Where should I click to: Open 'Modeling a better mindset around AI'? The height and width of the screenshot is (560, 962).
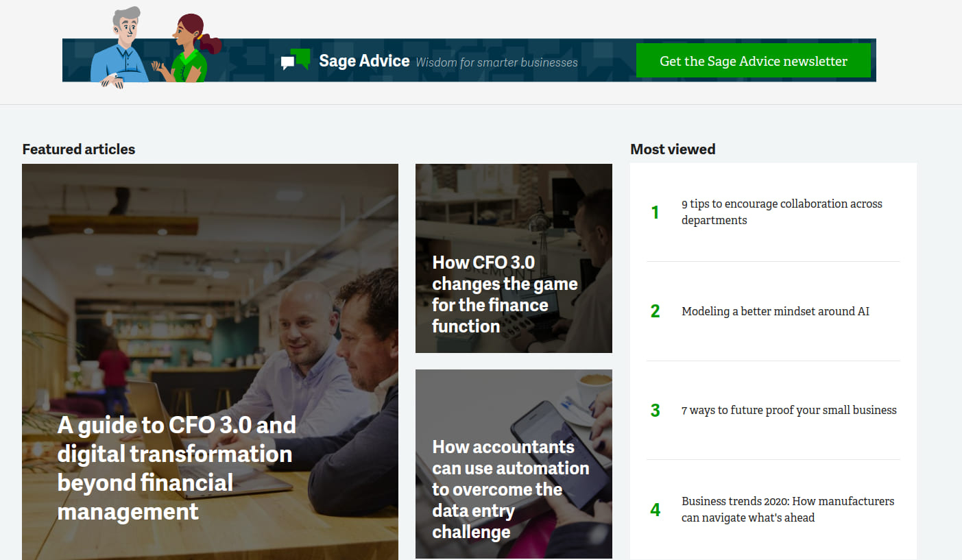[x=775, y=311]
